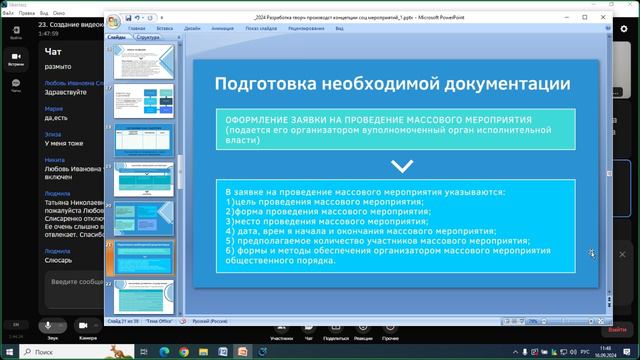Open the Окно menu in meeting app
640x360 pixels.
click(59, 13)
